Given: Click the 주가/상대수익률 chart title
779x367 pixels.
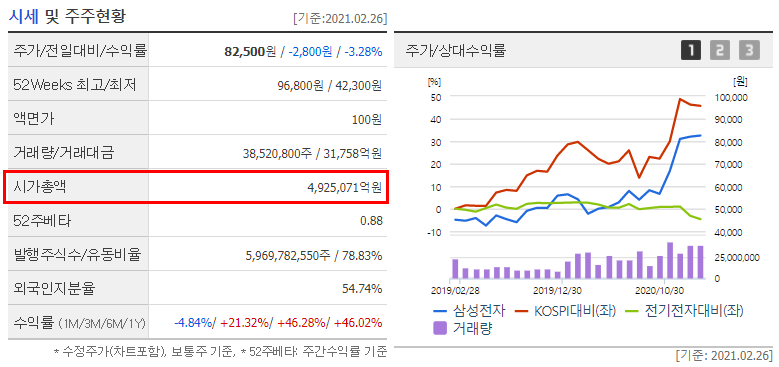Looking at the screenshot, I should point(455,51).
